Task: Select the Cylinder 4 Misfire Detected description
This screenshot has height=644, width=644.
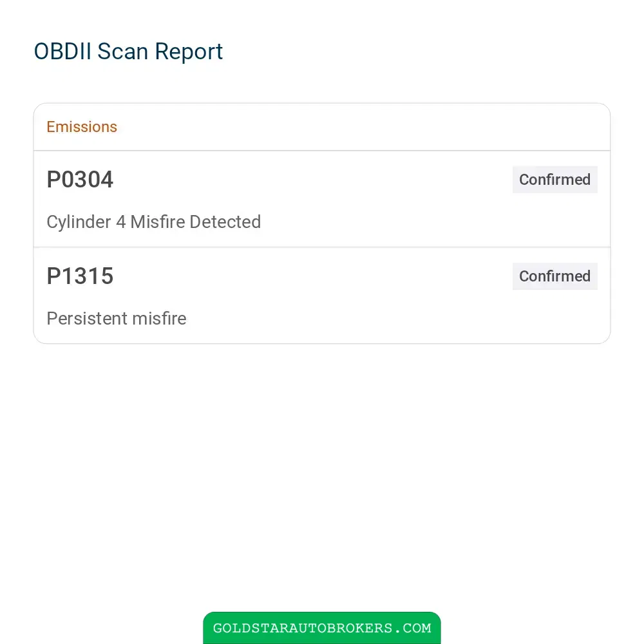Action: 154,222
